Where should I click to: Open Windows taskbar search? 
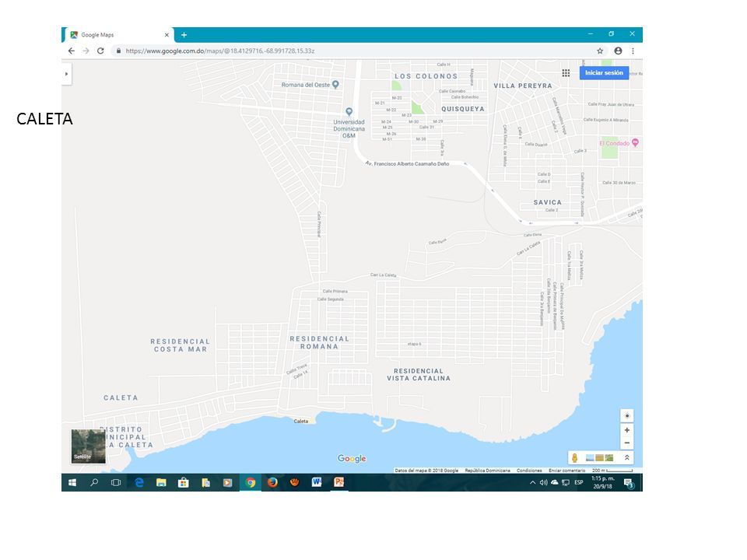94,482
